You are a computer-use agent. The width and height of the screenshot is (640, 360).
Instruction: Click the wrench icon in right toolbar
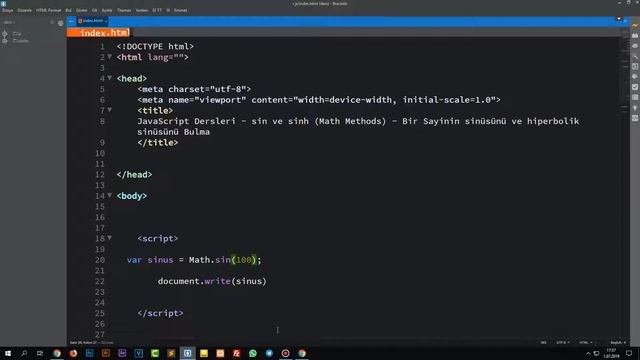coord(635,56)
